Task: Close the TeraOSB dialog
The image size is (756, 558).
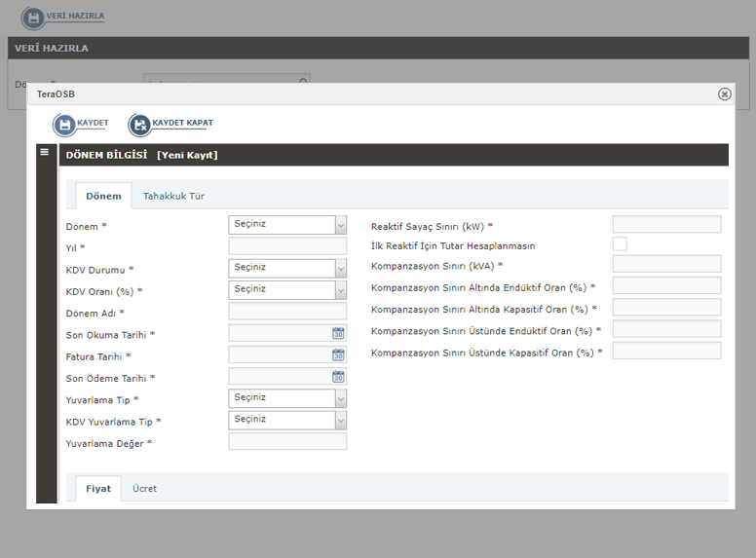Action: [724, 93]
